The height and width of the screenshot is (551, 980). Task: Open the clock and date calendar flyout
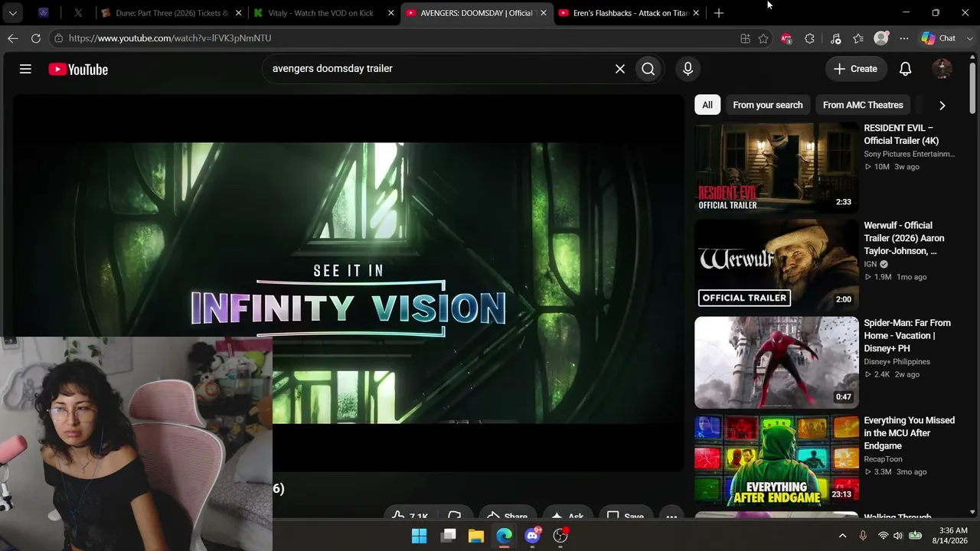[x=949, y=536]
